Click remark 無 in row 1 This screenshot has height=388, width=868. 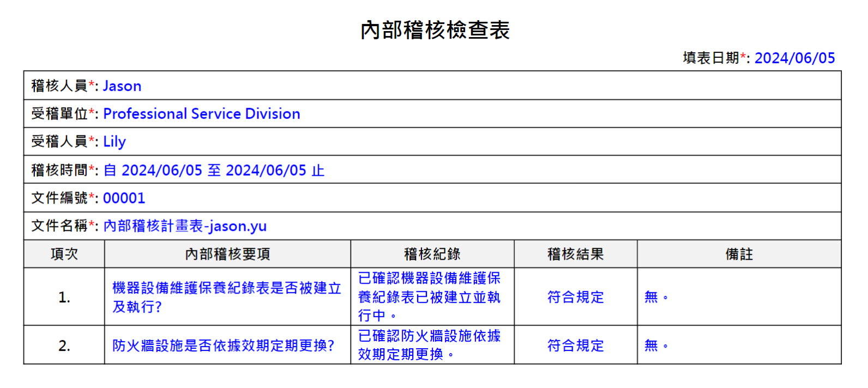(x=656, y=297)
